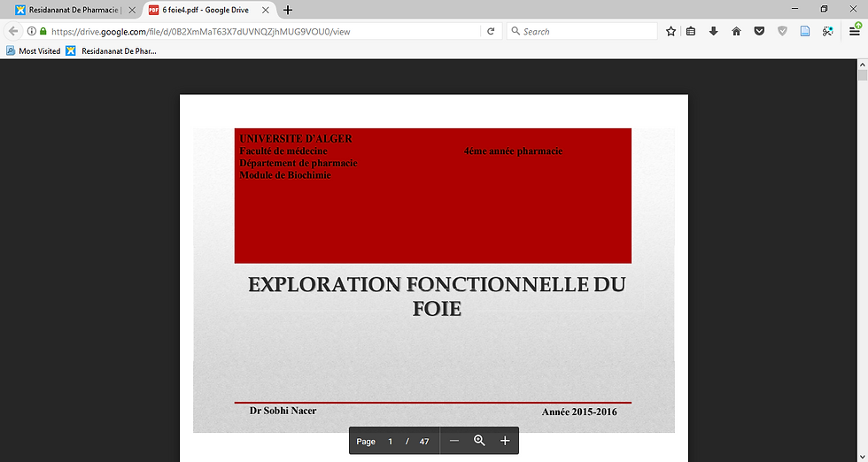The width and height of the screenshot is (868, 462).
Task: Reload the current page
Action: [491, 32]
